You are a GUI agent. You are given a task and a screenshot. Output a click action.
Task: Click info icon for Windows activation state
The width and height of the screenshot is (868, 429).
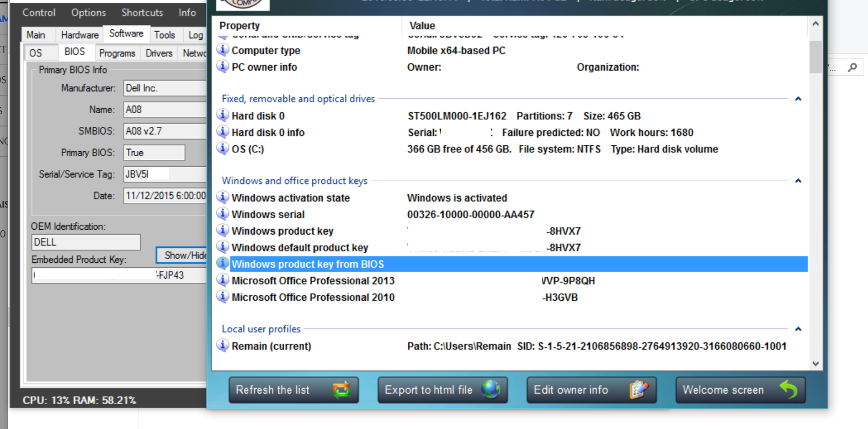(222, 197)
